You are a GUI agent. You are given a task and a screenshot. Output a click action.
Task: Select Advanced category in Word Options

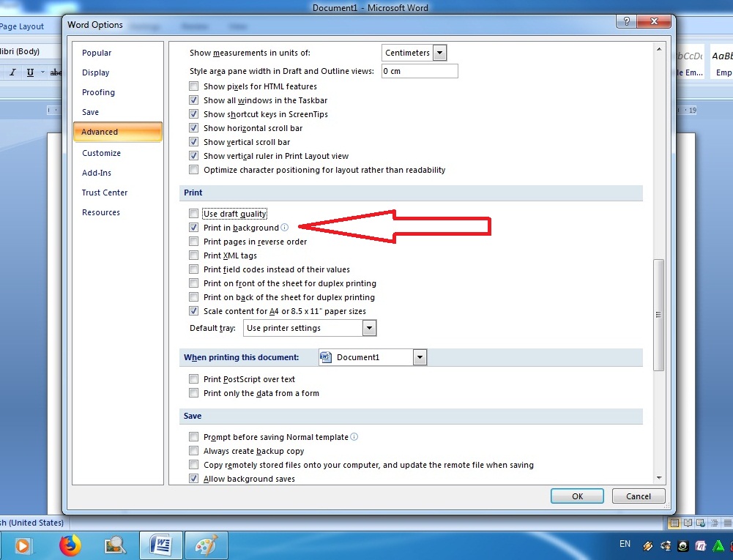tap(118, 132)
